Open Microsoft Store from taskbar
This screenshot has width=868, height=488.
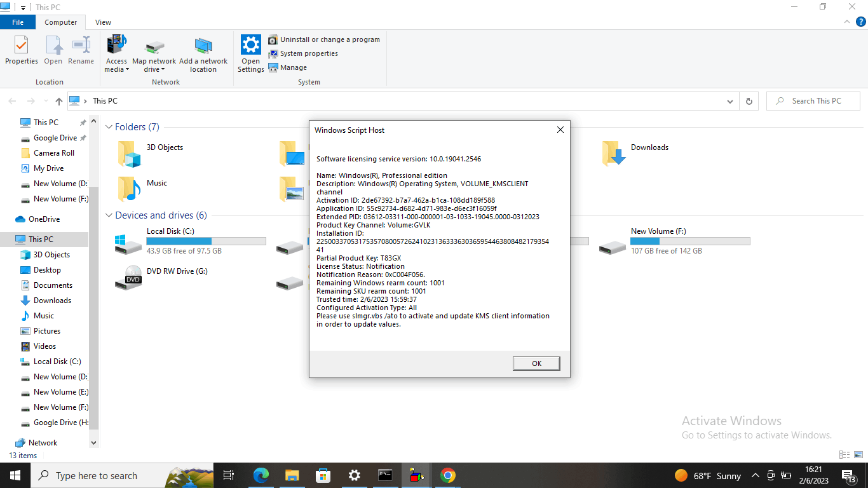(x=323, y=475)
